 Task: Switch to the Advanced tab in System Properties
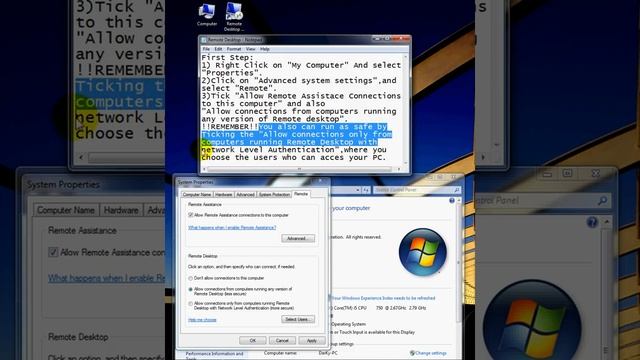coord(245,195)
